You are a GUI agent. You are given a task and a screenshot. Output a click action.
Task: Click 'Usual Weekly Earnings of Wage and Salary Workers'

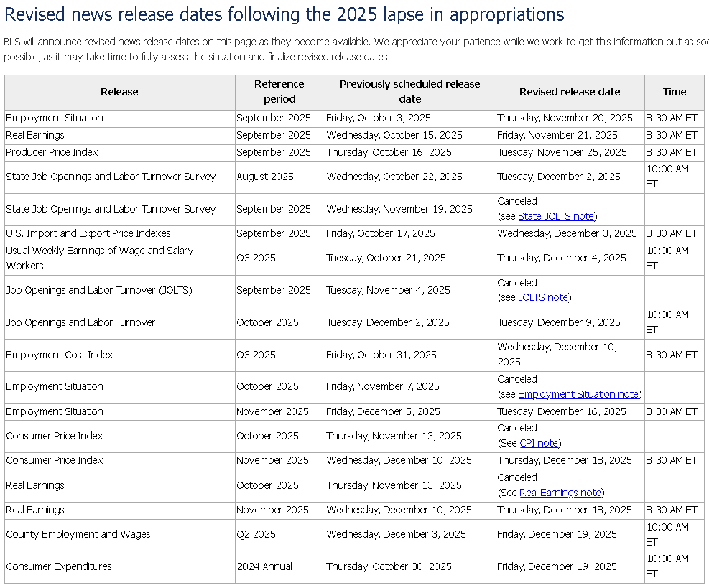[x=99, y=258]
